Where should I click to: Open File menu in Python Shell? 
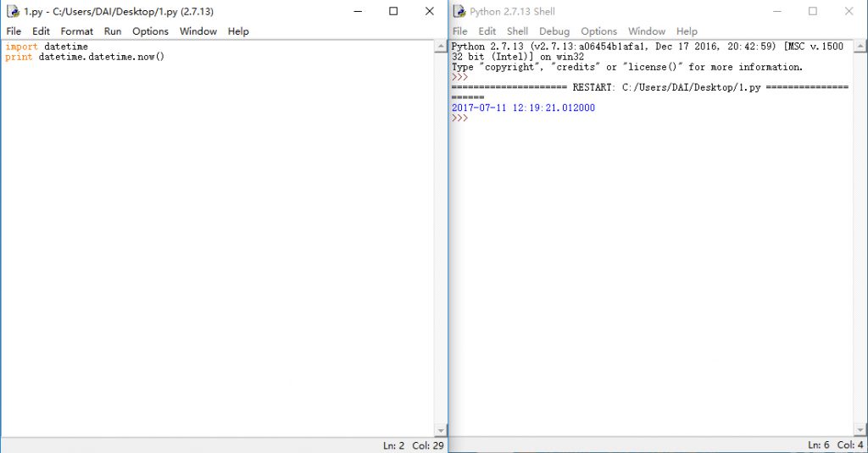pyautogui.click(x=460, y=31)
